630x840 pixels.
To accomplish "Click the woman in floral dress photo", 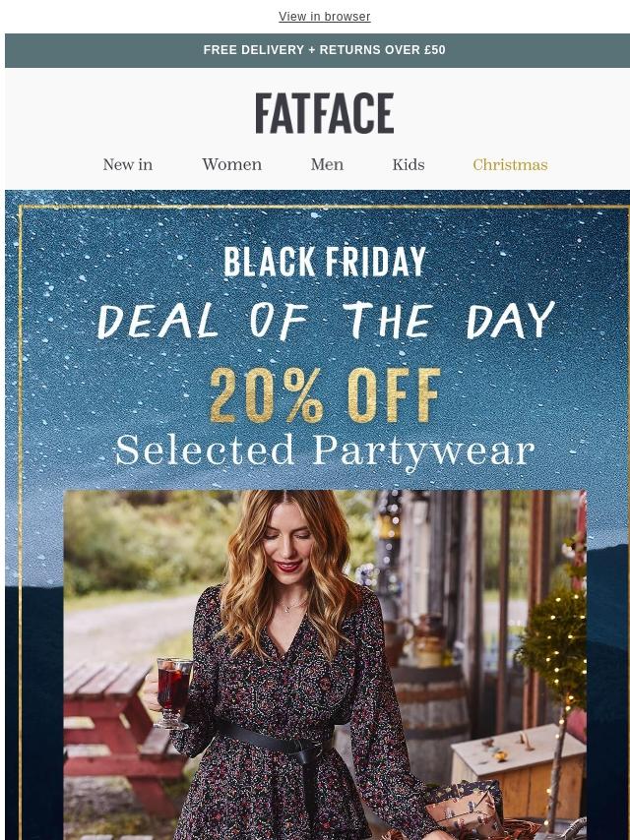I will [325, 665].
